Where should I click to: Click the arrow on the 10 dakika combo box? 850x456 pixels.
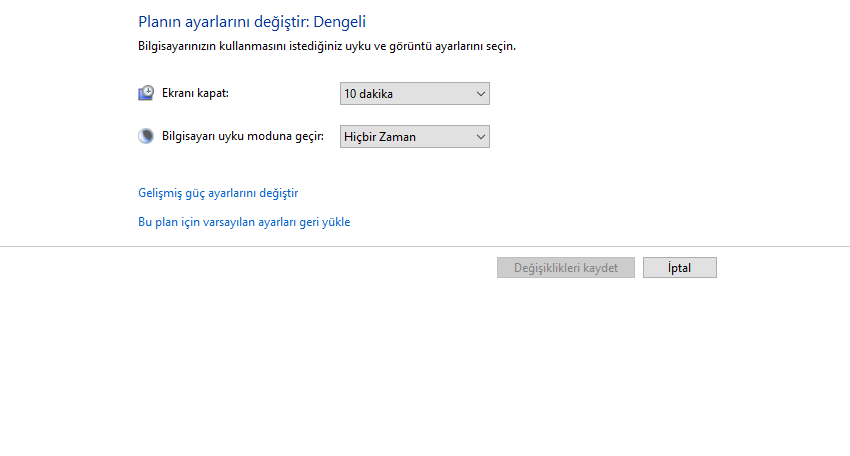tap(481, 94)
